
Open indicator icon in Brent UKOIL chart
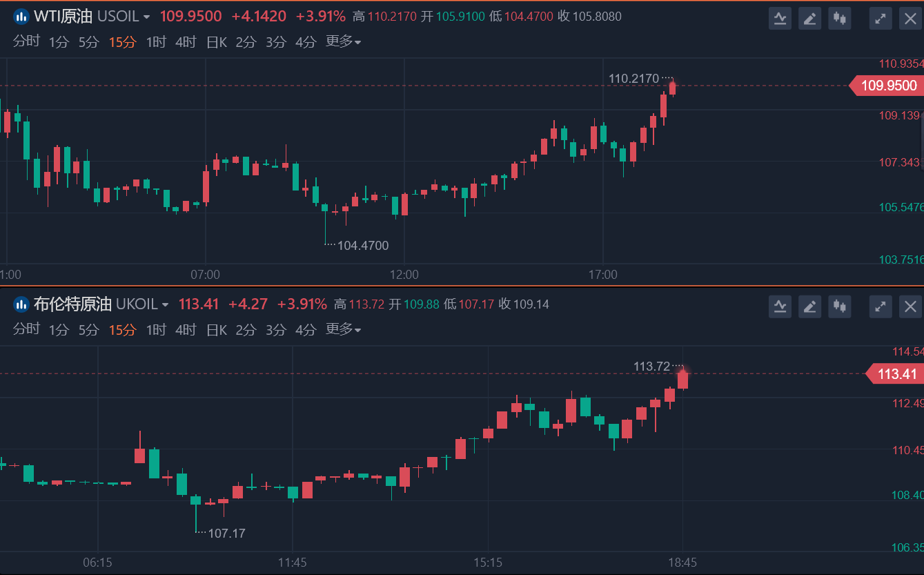pyautogui.click(x=780, y=306)
